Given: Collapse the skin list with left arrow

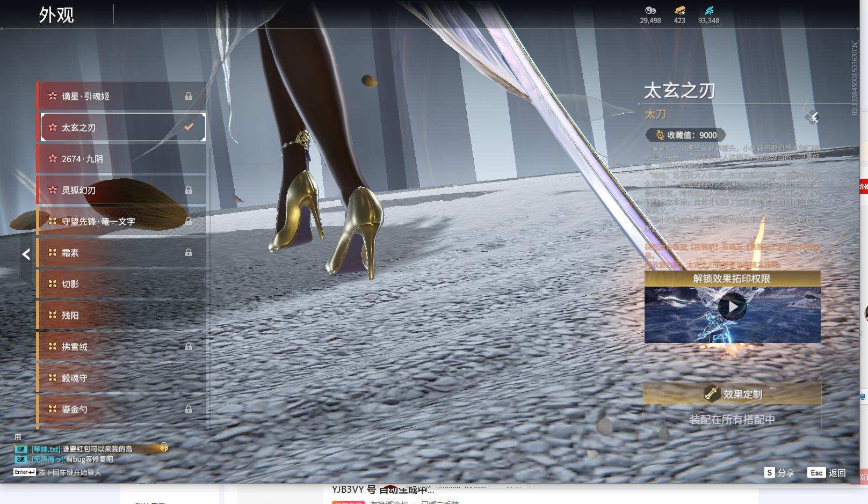Looking at the screenshot, I should click(26, 254).
